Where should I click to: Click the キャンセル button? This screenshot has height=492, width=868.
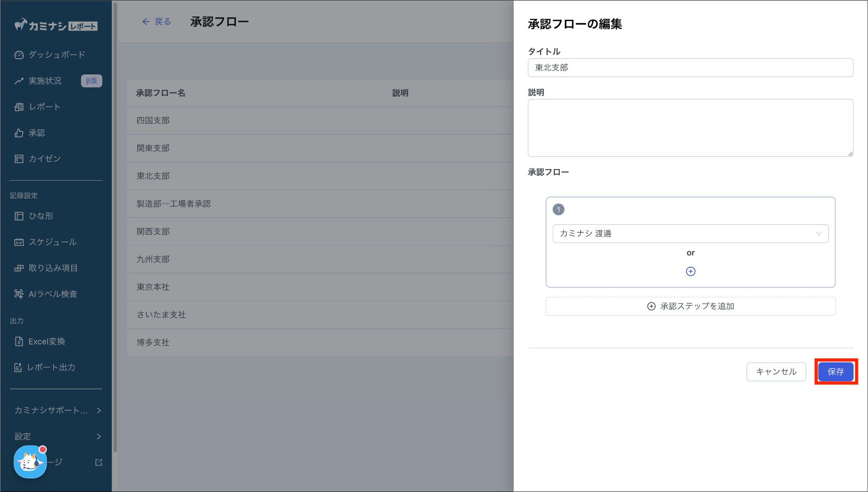click(x=776, y=372)
